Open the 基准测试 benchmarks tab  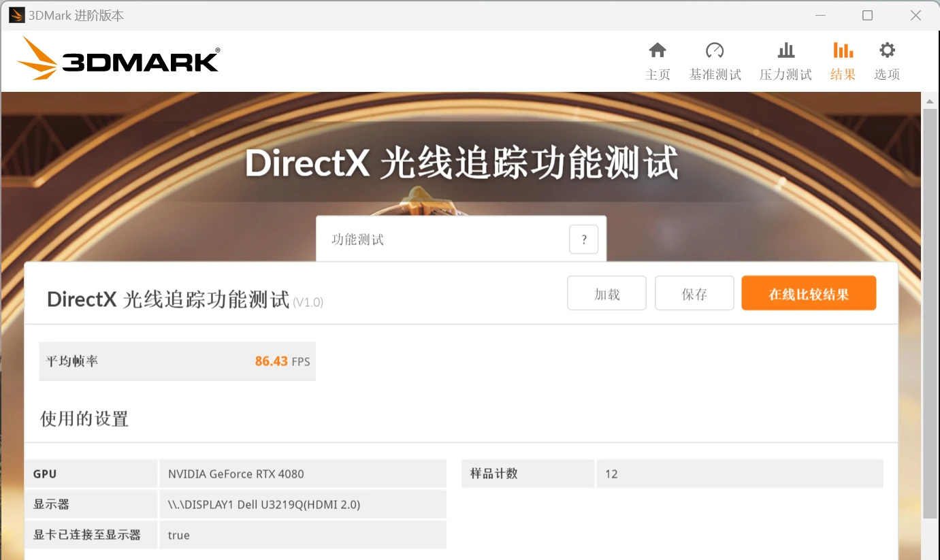click(x=715, y=61)
